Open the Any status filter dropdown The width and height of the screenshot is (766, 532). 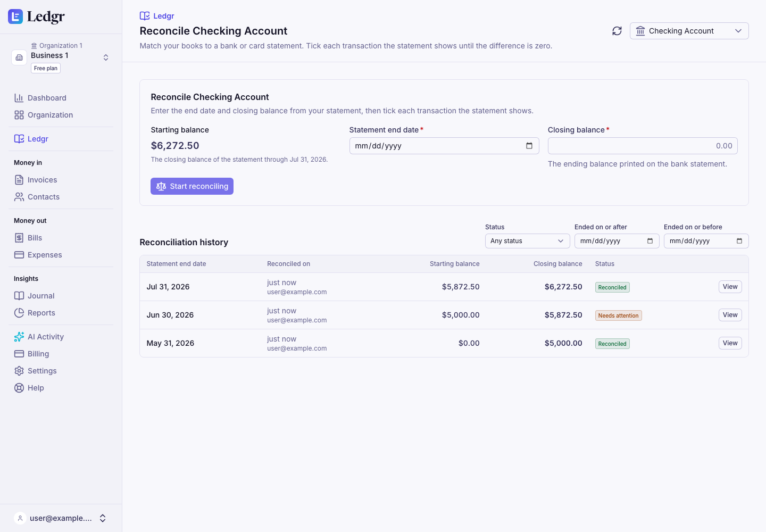(527, 241)
